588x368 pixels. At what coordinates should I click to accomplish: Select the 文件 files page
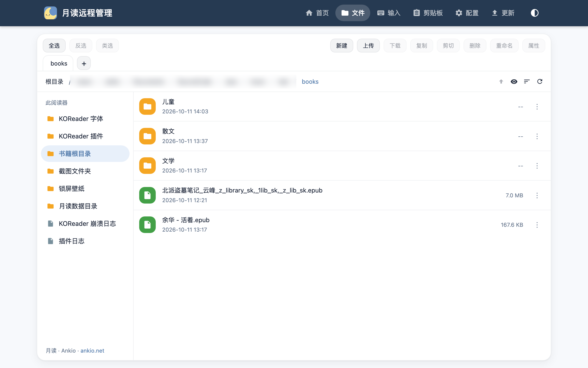point(353,13)
